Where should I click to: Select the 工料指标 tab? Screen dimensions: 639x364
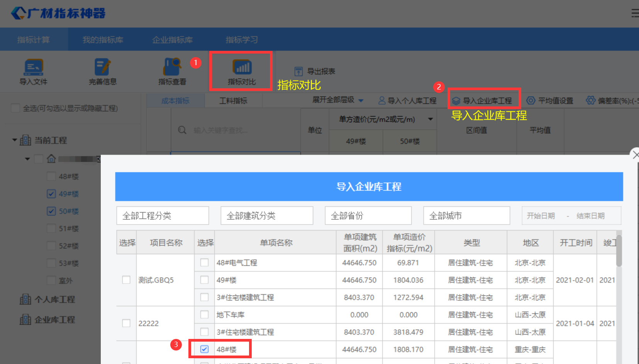233,101
